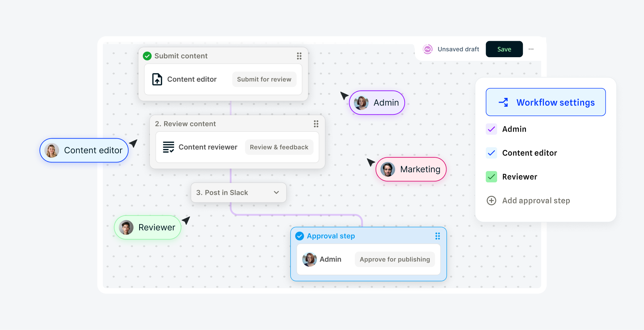Select the Marketing user badge
The width and height of the screenshot is (644, 330).
pos(411,169)
